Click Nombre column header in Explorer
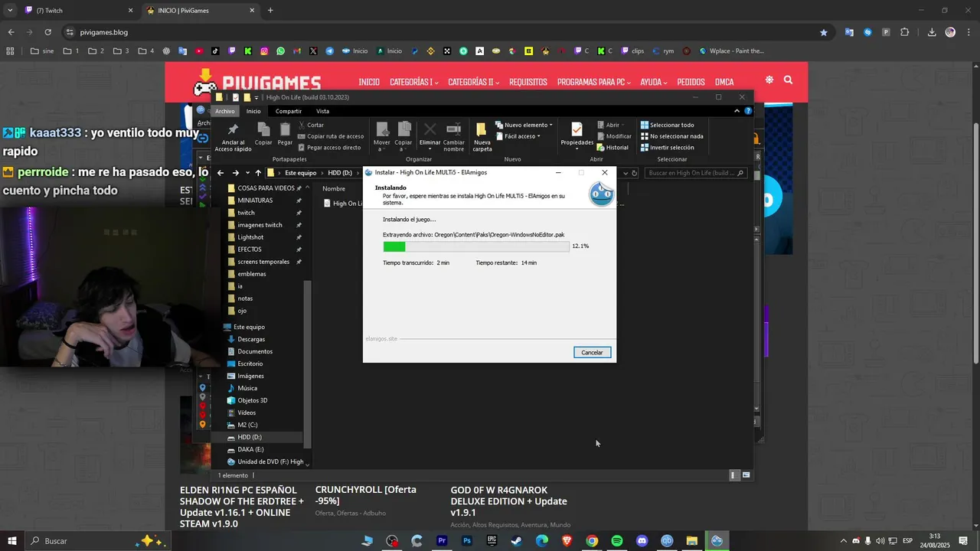This screenshot has width=980, height=551. [334, 188]
